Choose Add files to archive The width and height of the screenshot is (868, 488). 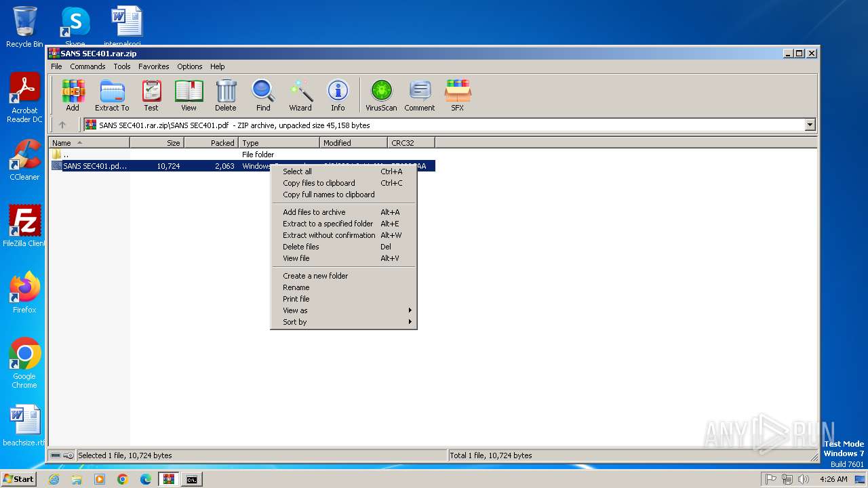(x=343, y=212)
